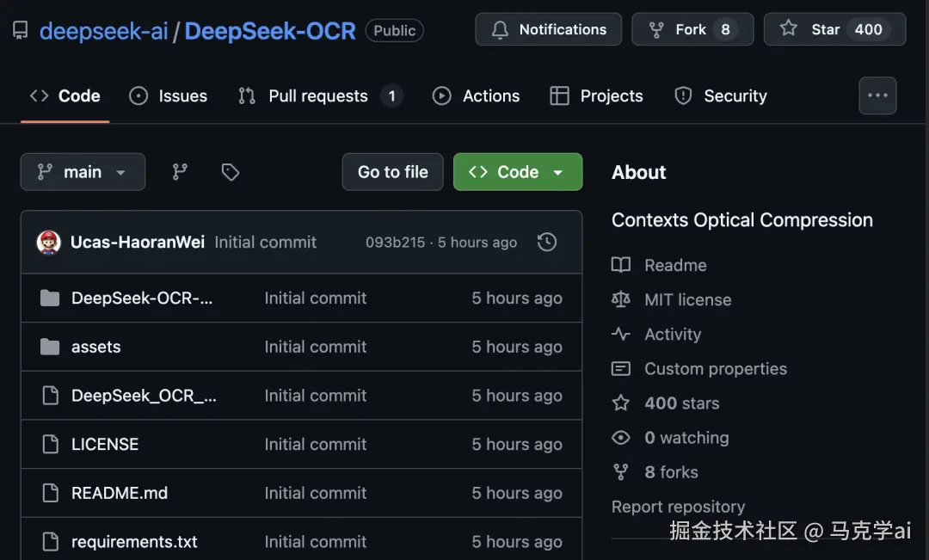
Task: Open the branches view icon
Action: click(x=180, y=172)
